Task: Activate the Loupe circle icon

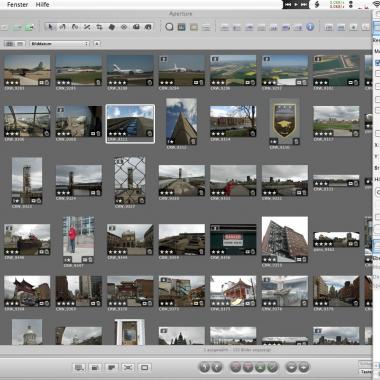Action: [169, 27]
